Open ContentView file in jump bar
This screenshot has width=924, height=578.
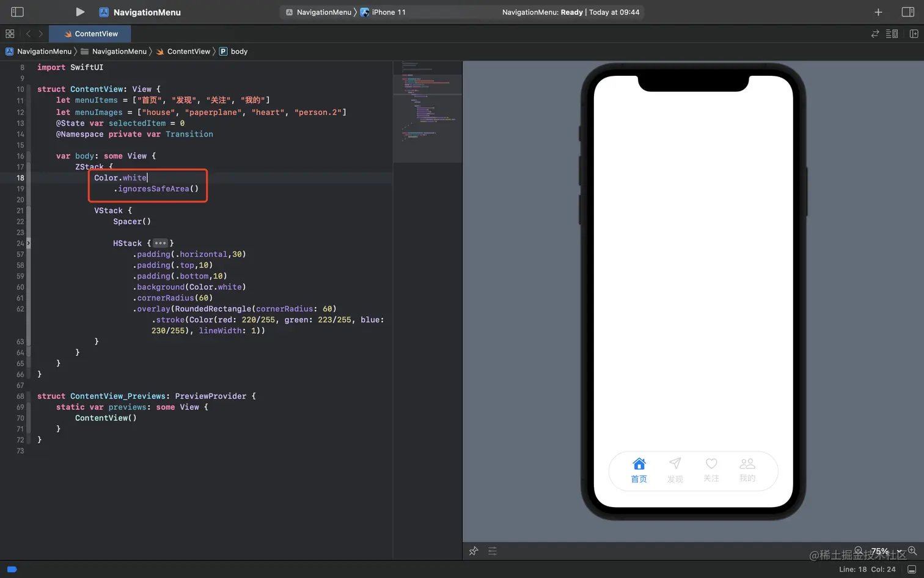183,51
